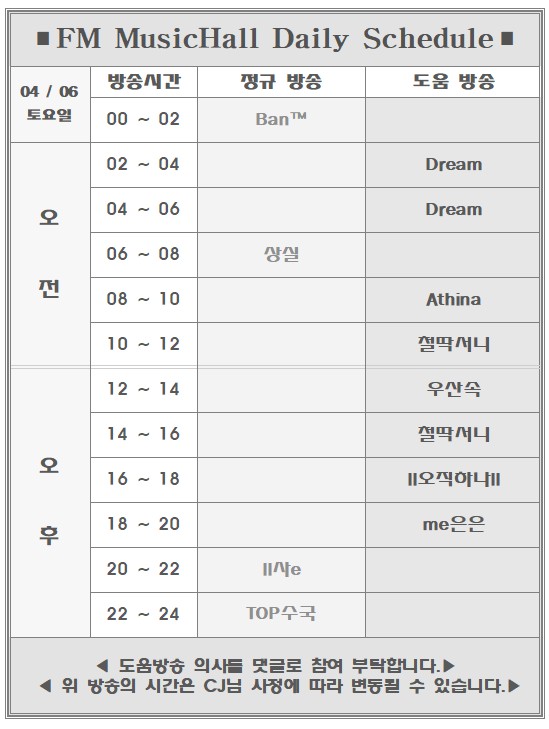549x729 pixels.
Task: Click me은은 in the 18 ~ 20 row
Action: click(454, 524)
